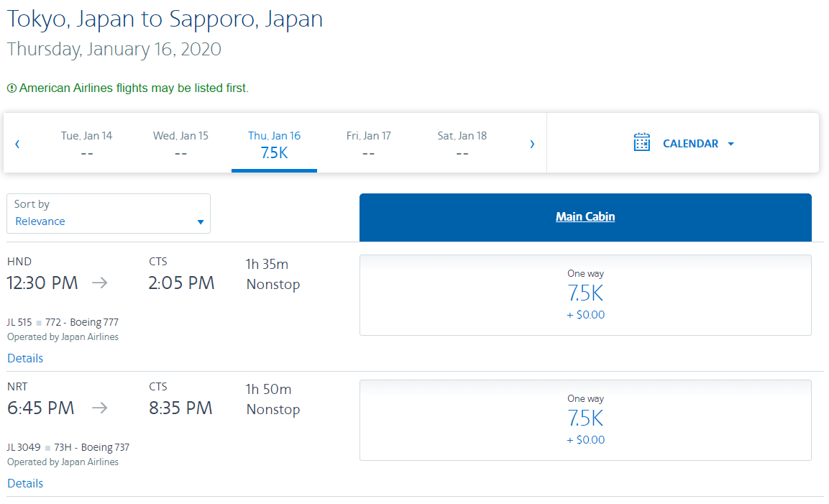829x504 pixels.
Task: Expand the CALENDAR dropdown arrow
Action: (x=731, y=144)
